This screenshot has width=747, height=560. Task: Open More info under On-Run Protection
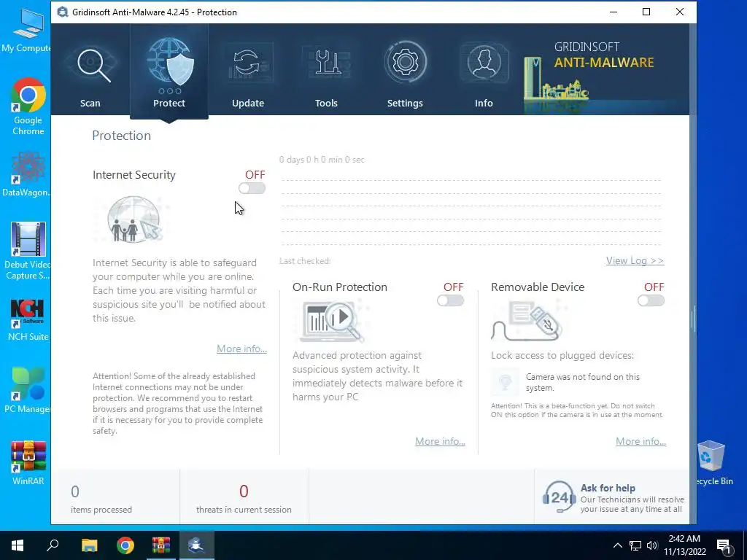(440, 441)
